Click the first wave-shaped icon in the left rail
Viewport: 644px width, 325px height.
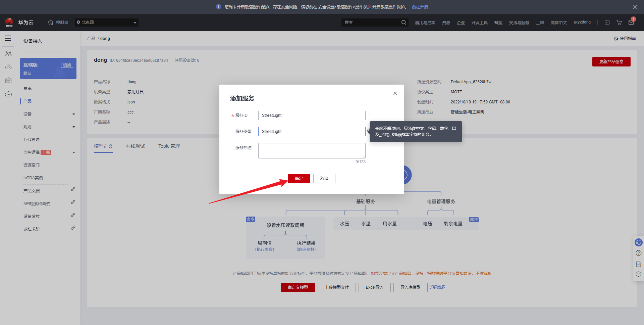click(8, 53)
